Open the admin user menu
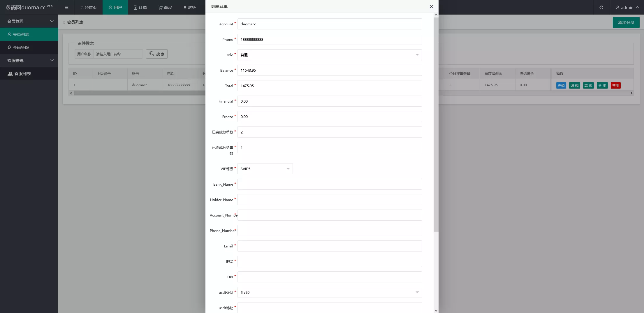The height and width of the screenshot is (313, 644). tap(627, 8)
